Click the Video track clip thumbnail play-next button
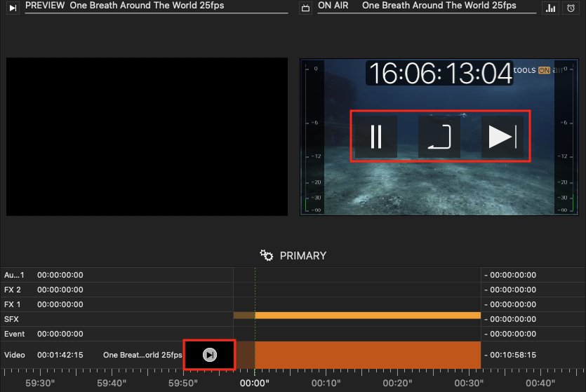Viewport: 586px width, 392px height. (210, 355)
